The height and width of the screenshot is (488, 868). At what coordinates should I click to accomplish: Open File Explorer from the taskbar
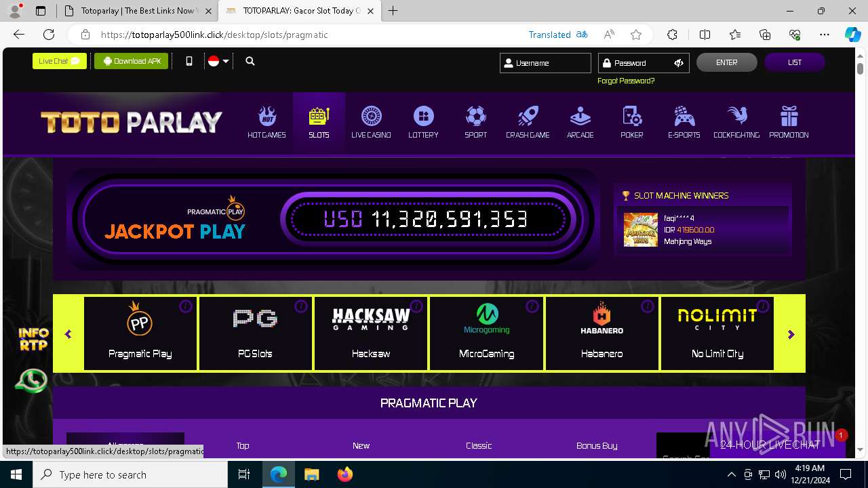pos(312,474)
